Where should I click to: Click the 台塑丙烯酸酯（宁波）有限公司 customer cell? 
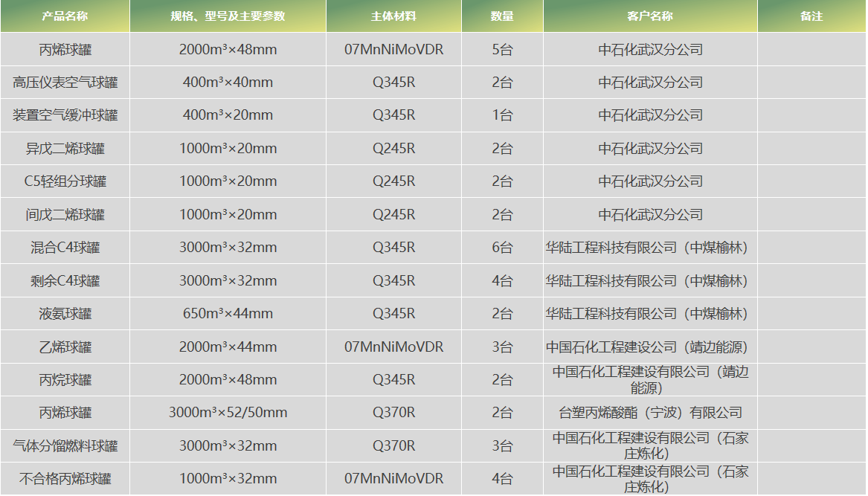click(x=650, y=413)
